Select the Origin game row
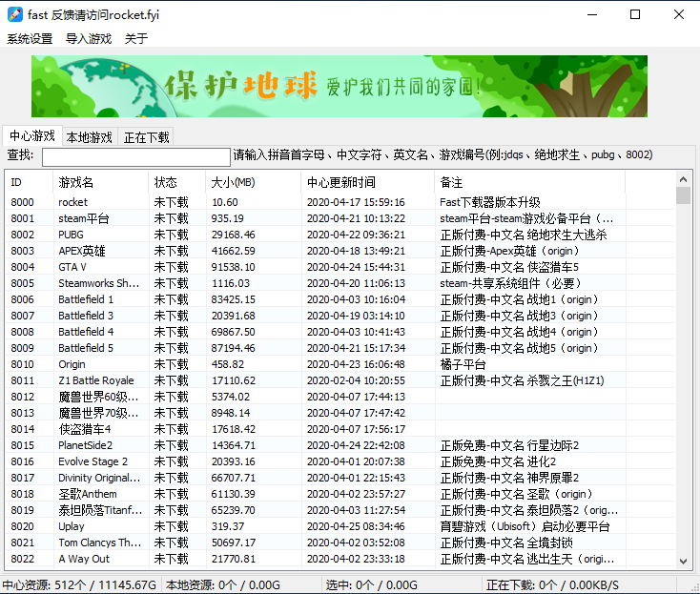700x594 pixels. [340, 364]
